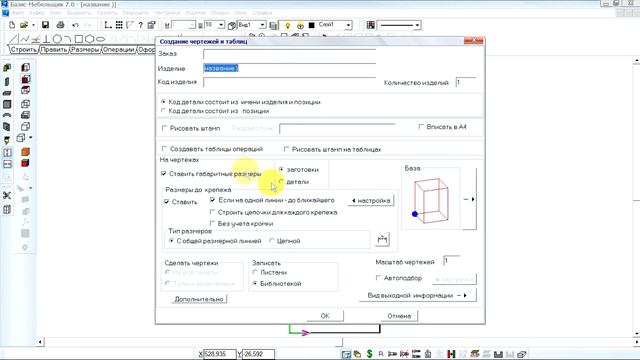Screen dimensions: 640x360
Task: Open the Править tab
Action: [54, 49]
